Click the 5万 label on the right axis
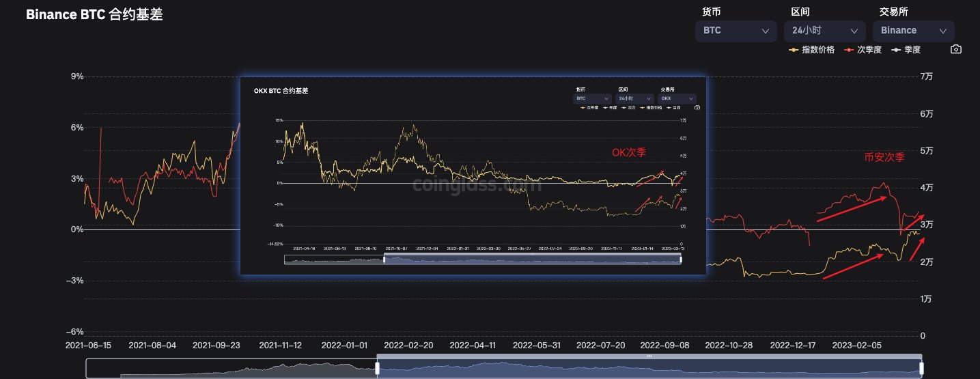The height and width of the screenshot is (379, 980). point(927,150)
